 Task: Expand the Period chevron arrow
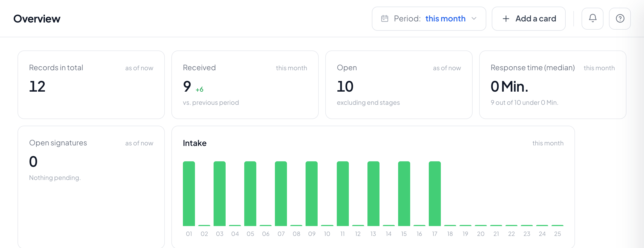tap(474, 19)
